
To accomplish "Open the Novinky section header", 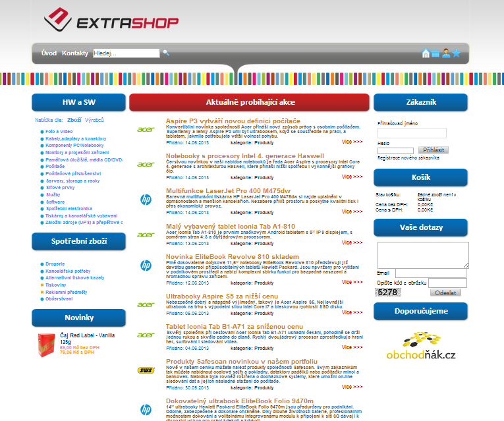I will (x=79, y=318).
